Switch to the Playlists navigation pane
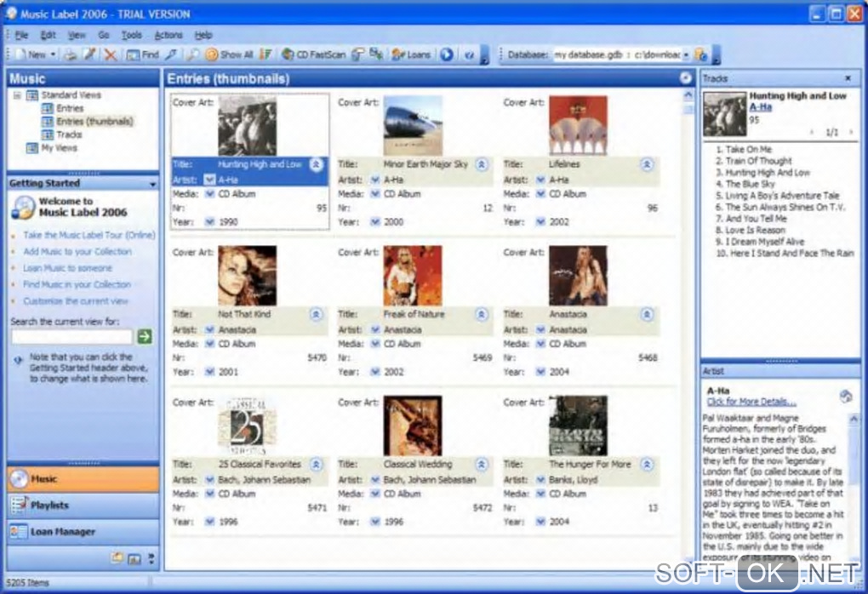868x594 pixels. coord(83,505)
